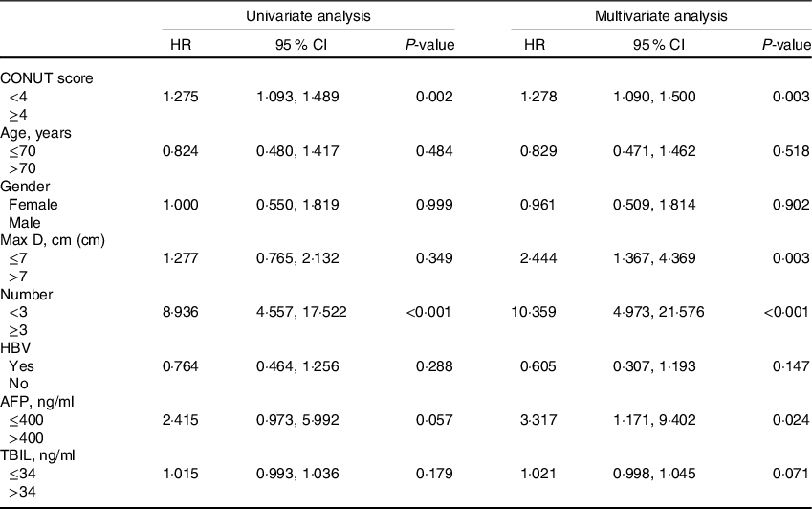Click the P-value 0·024
Viewport: 812px width, 509px height.
click(790, 418)
